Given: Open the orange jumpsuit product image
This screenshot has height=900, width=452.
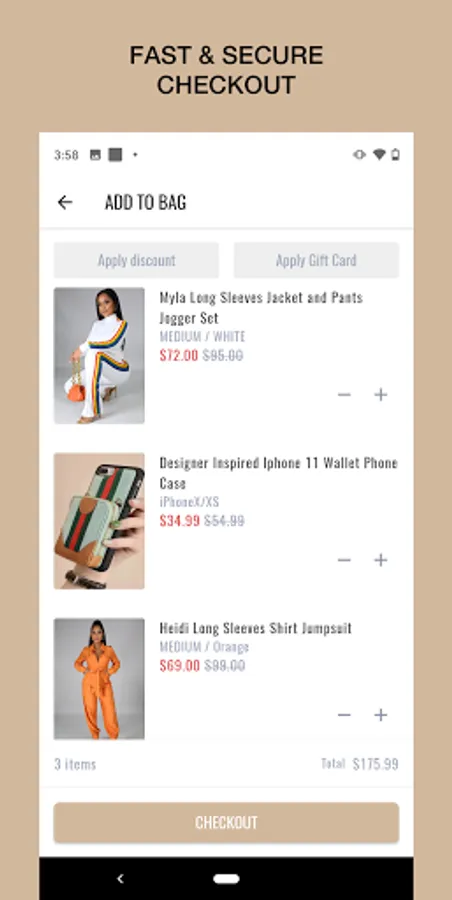Looking at the screenshot, I should (x=99, y=678).
